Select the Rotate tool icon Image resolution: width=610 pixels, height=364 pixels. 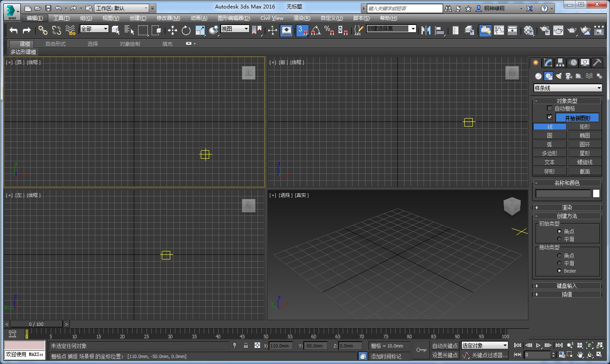point(186,30)
